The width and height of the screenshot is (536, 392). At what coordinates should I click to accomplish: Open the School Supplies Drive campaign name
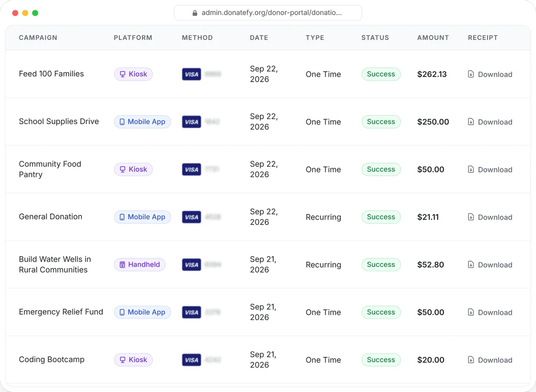pos(59,121)
